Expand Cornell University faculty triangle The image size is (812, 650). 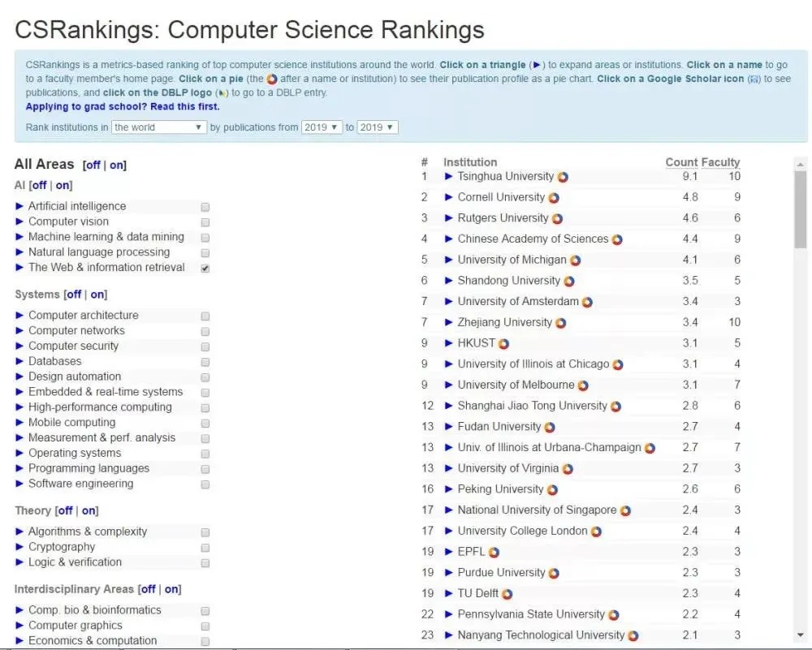coord(449,197)
